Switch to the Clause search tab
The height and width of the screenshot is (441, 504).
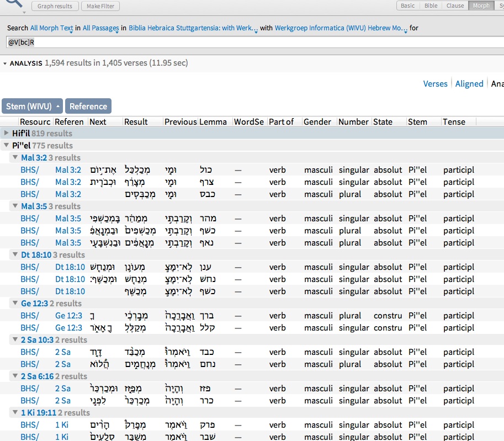click(455, 6)
